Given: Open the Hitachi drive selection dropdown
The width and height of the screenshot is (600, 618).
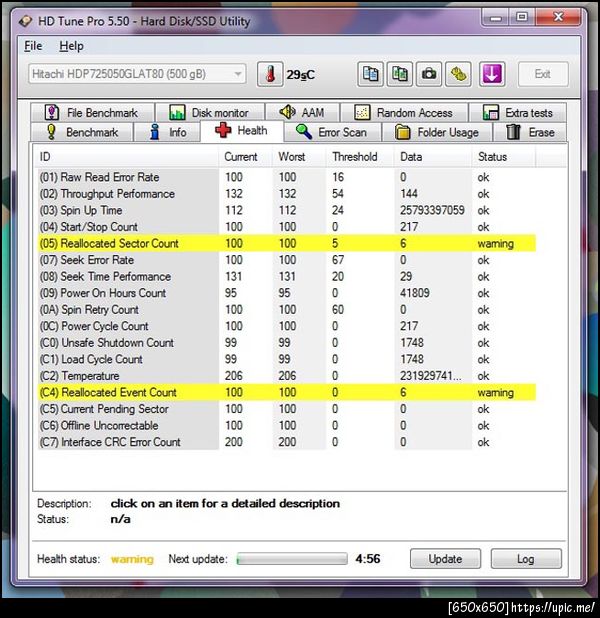Looking at the screenshot, I should (x=137, y=74).
